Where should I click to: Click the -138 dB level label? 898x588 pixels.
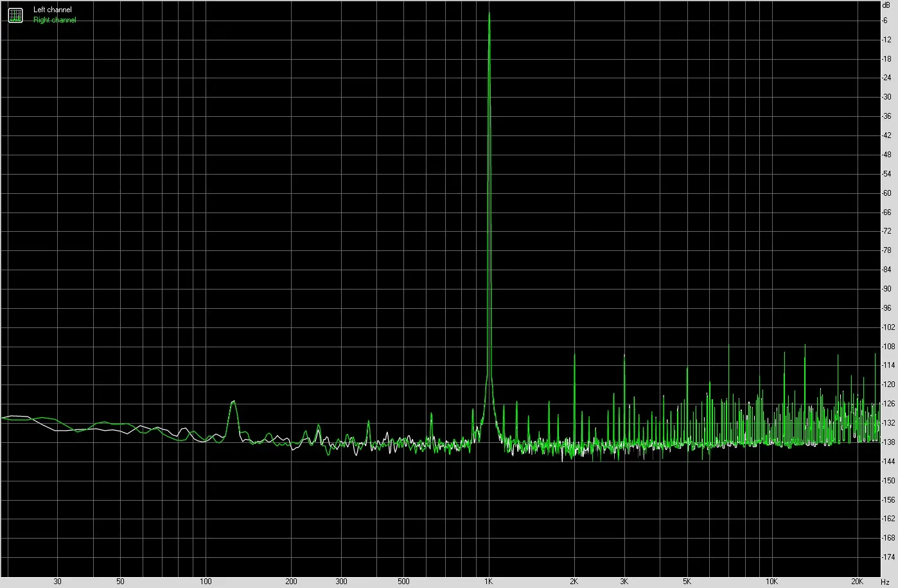888,442
